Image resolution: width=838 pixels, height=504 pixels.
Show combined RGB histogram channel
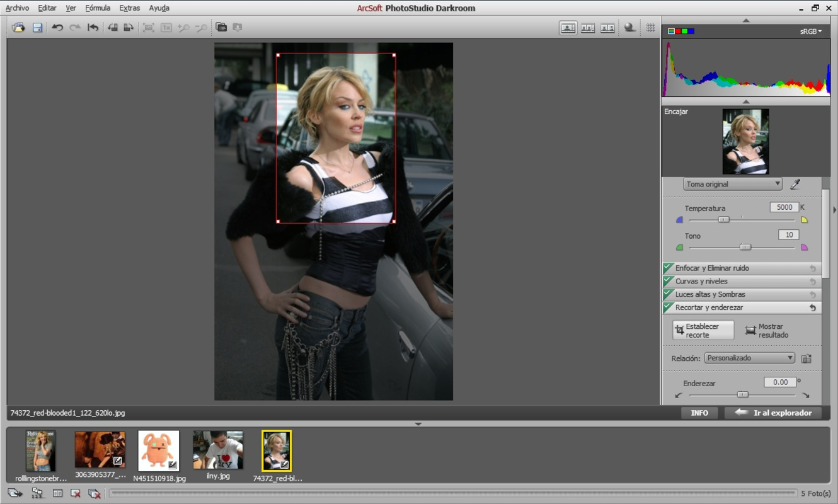click(x=671, y=31)
